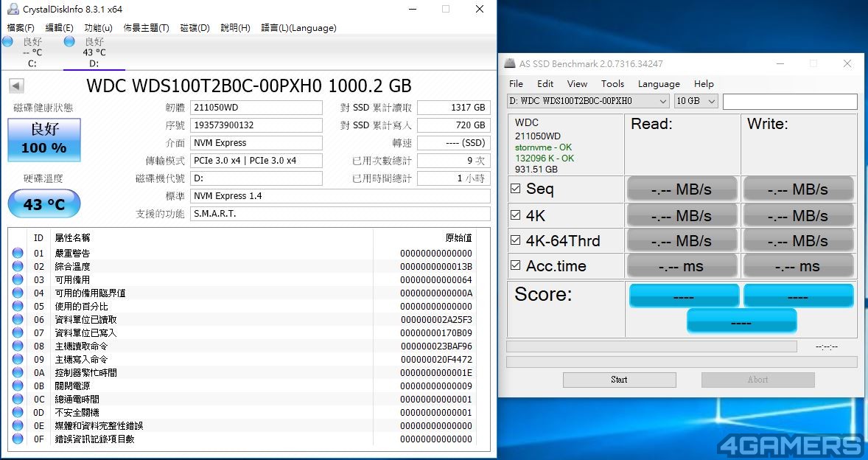This screenshot has width=868, height=460.
Task: Select the D: drive status orb
Action: [x=69, y=41]
